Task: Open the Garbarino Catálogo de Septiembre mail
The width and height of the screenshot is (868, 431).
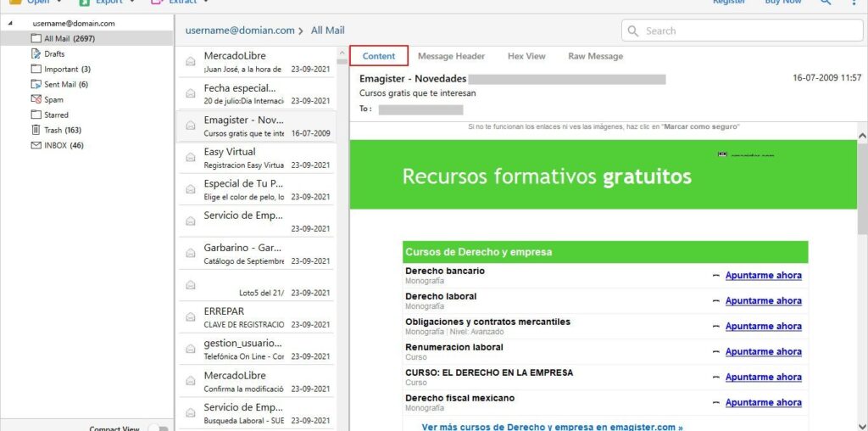Action: 255,254
